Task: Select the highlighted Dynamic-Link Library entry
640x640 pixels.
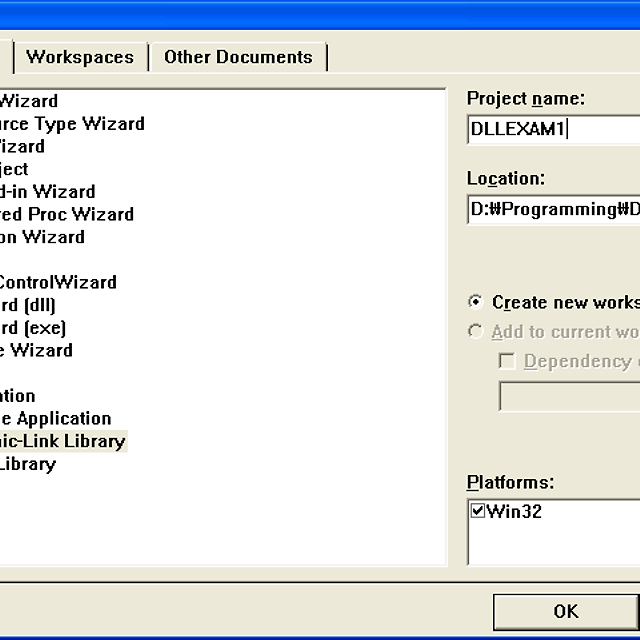Action: [x=62, y=441]
